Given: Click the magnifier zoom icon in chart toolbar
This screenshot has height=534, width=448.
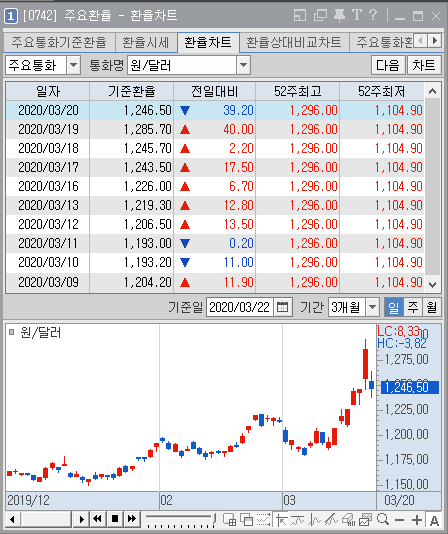Looking at the screenshot, I should pyautogui.click(x=383, y=520).
